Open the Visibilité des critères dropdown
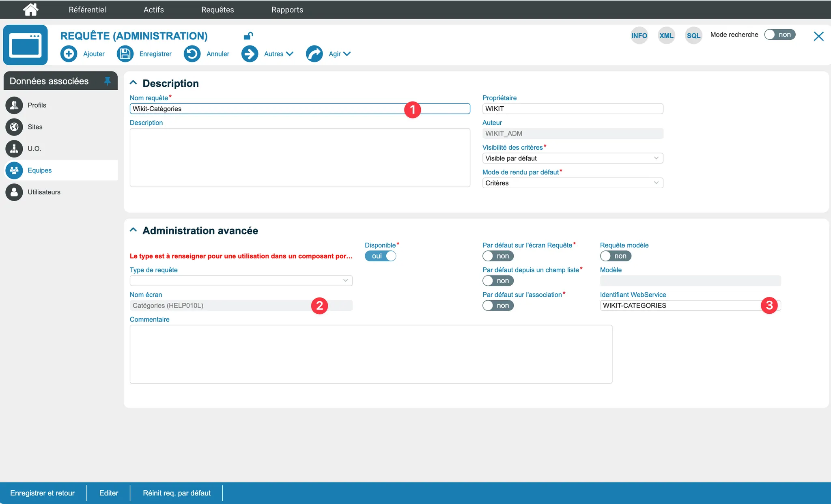The height and width of the screenshot is (504, 831). coord(572,158)
